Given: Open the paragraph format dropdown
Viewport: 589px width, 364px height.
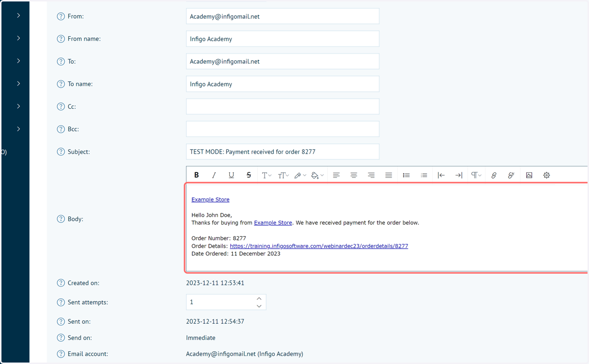Looking at the screenshot, I should pos(476,175).
